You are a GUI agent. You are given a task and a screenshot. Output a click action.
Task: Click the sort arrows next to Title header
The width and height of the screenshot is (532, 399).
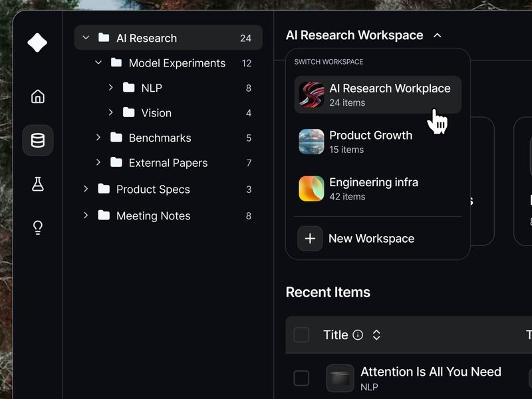point(376,335)
